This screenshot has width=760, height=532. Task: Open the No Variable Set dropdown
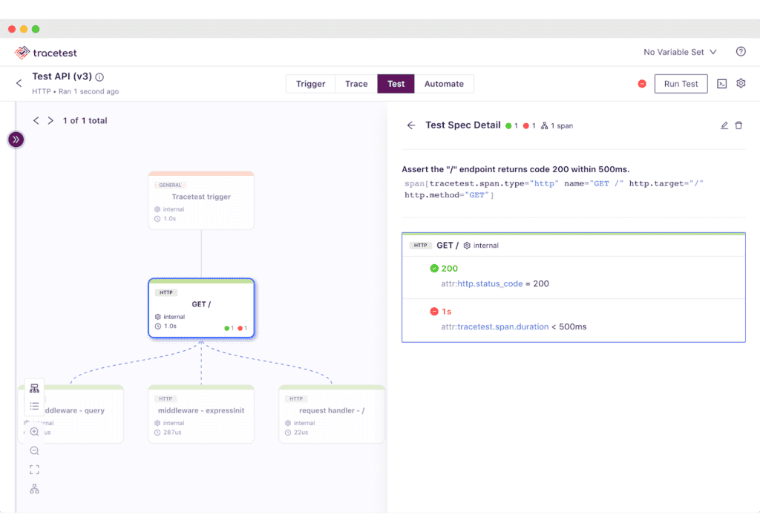(680, 52)
